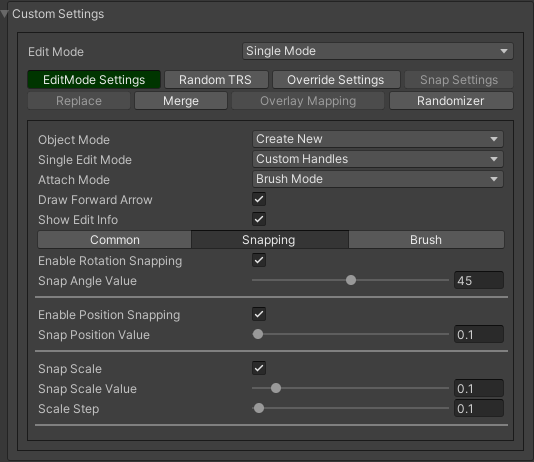Collapse the Custom Settings foldout triangle
This screenshot has height=462, width=534.
pyautogui.click(x=4, y=14)
